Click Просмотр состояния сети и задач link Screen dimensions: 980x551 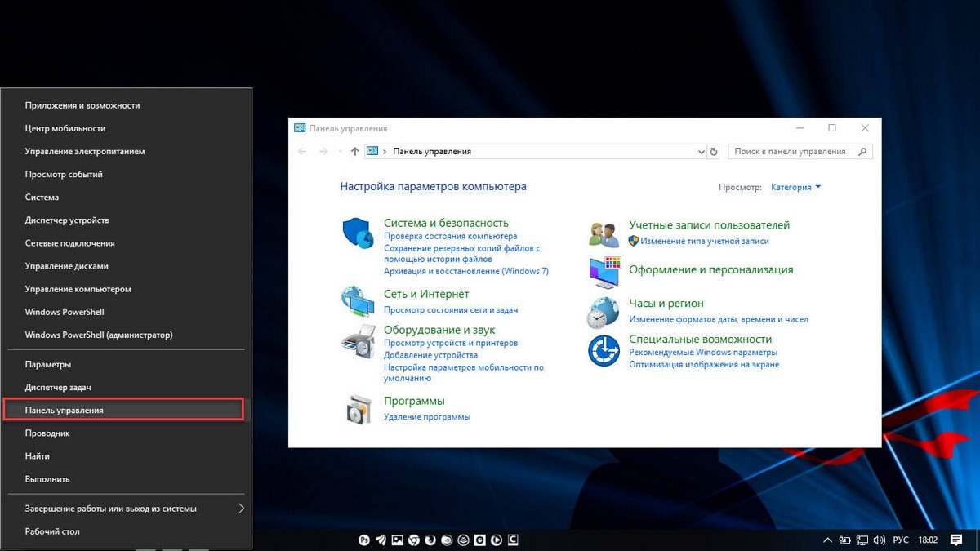[451, 310]
